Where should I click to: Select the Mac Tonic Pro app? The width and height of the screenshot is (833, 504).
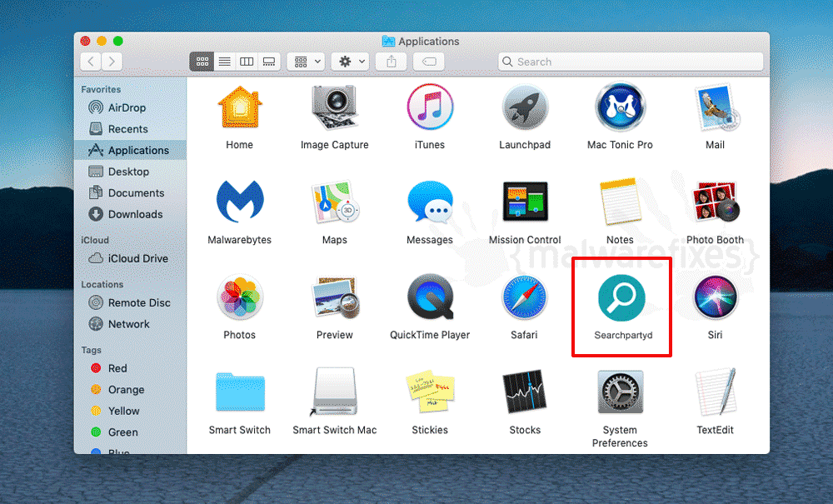[x=620, y=107]
